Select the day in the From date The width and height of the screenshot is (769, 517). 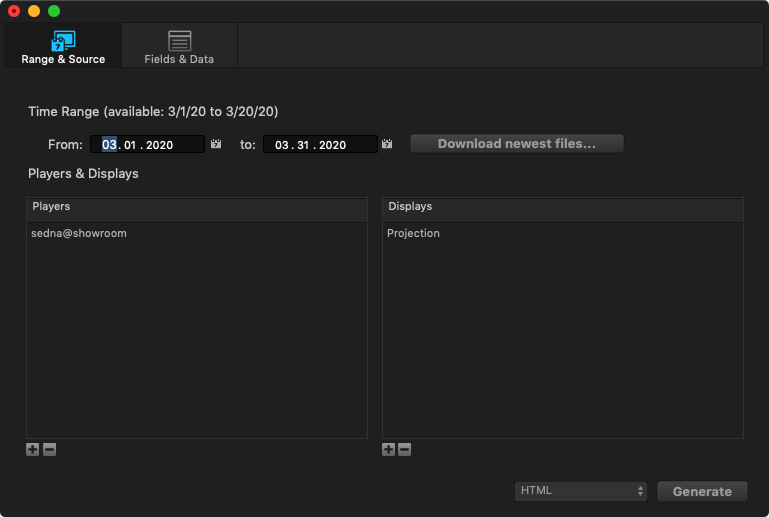point(130,145)
